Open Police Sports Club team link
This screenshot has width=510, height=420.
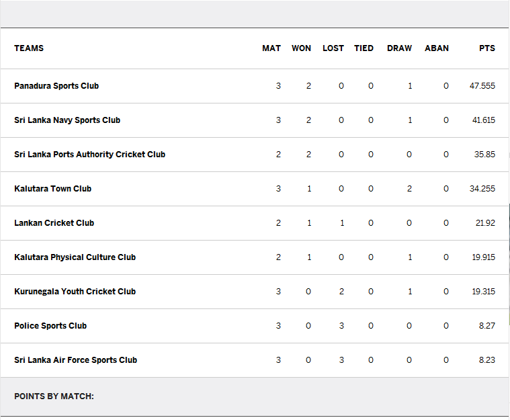point(50,326)
